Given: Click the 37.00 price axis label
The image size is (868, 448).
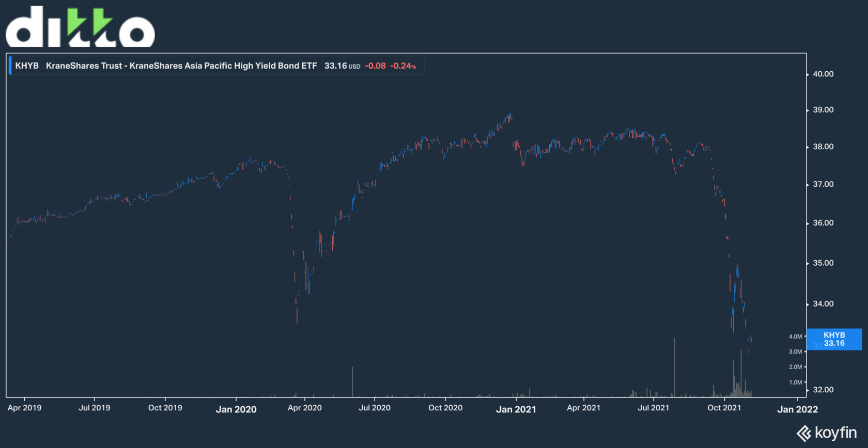Looking at the screenshot, I should tap(823, 184).
